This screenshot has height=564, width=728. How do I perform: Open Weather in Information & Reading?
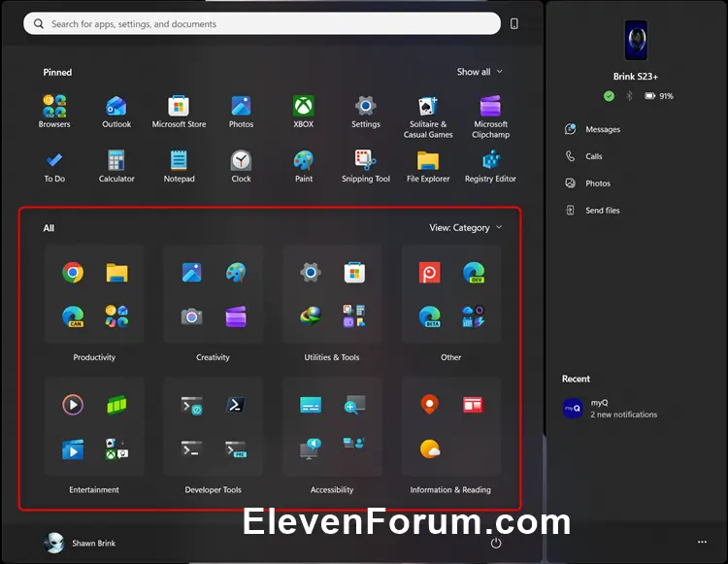pos(429,449)
